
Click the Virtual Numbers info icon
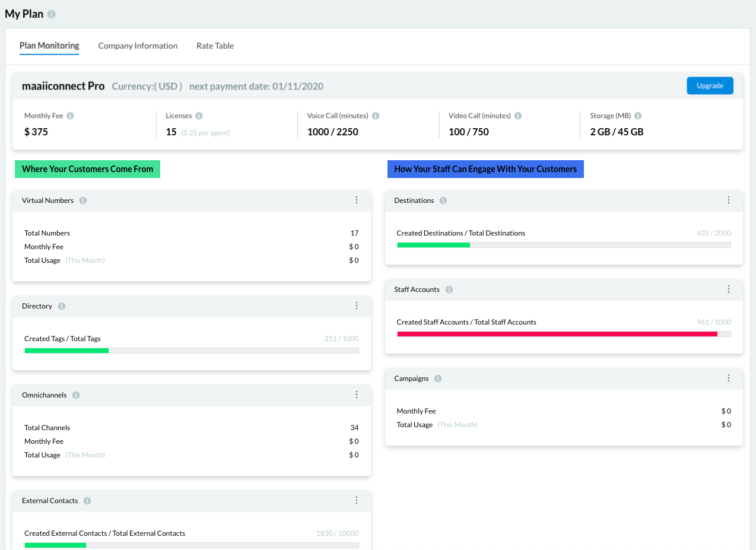pyautogui.click(x=83, y=201)
